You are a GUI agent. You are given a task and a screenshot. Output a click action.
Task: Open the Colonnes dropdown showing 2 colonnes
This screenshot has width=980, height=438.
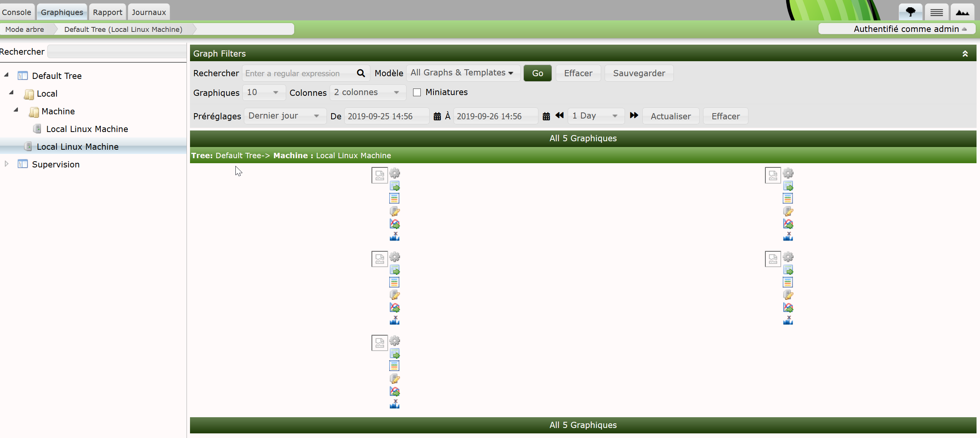pos(368,92)
